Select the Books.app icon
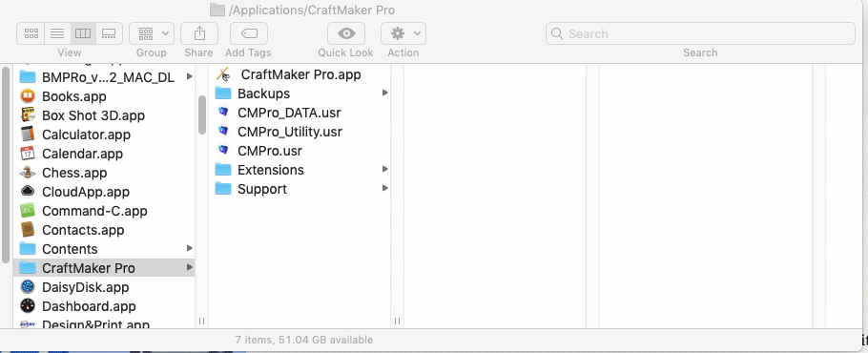Viewport: 868px width, 353px height. coord(28,96)
